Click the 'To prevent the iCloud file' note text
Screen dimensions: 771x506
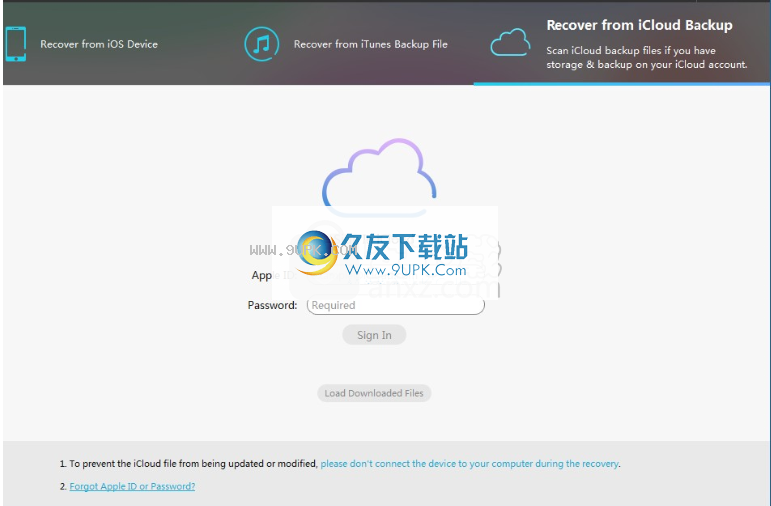pyautogui.click(x=193, y=464)
